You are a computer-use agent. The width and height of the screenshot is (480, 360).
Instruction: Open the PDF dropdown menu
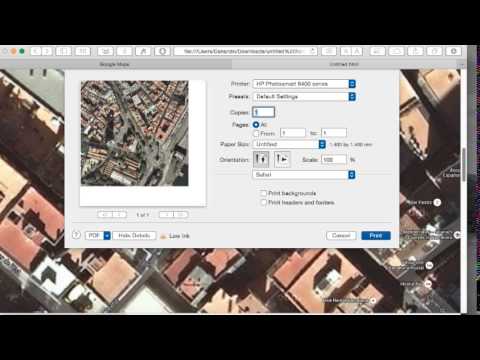click(x=98, y=235)
